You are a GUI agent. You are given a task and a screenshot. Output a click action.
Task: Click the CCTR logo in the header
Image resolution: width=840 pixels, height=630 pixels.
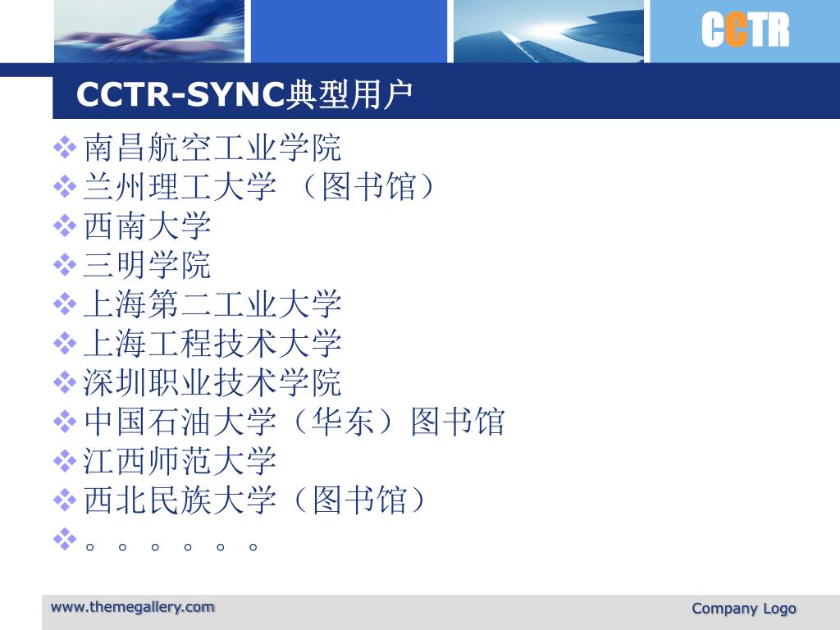pos(745,30)
